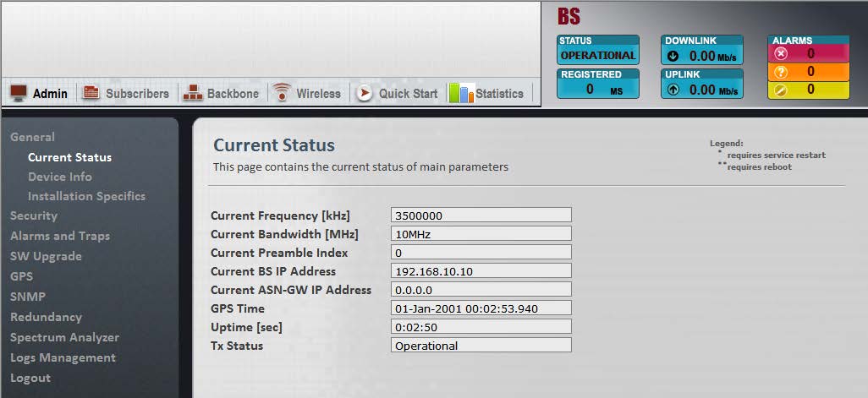The height and width of the screenshot is (398, 868).
Task: Open the SNMP section
Action: [x=28, y=297]
